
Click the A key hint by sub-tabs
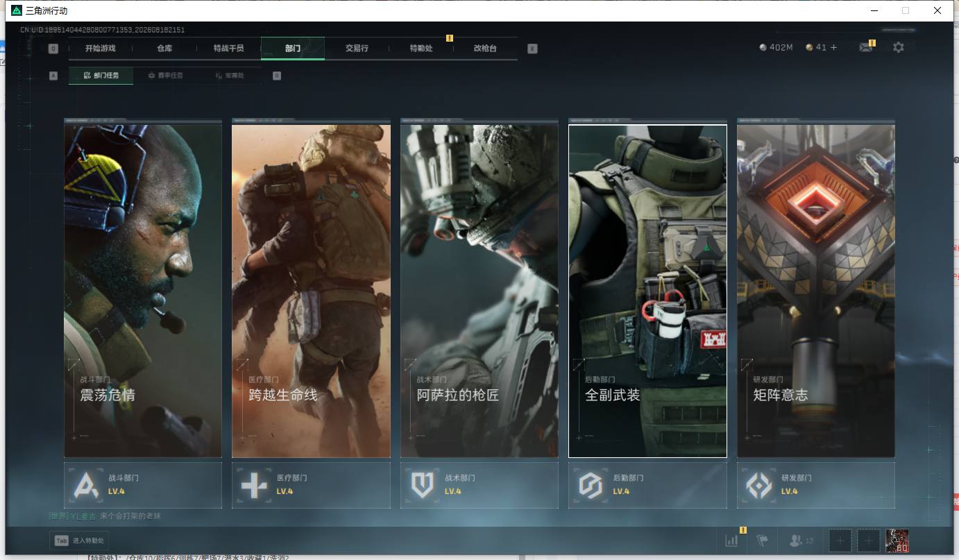click(53, 76)
